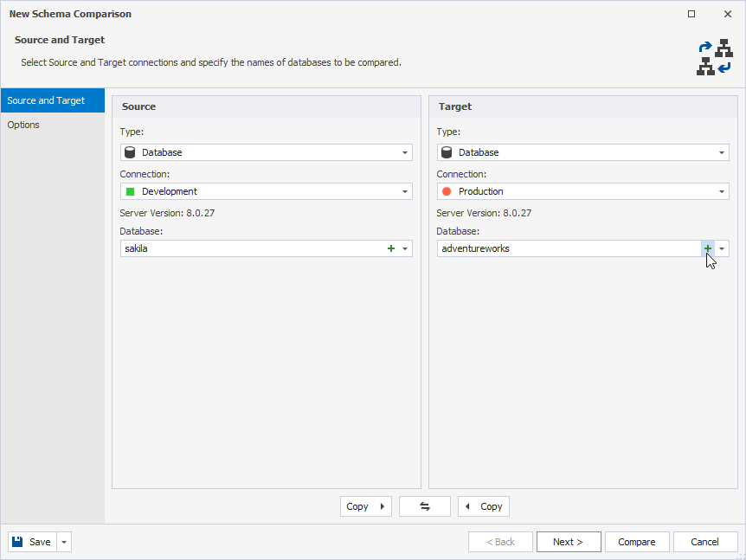Open the Target Connection dropdown arrow

[x=722, y=191]
